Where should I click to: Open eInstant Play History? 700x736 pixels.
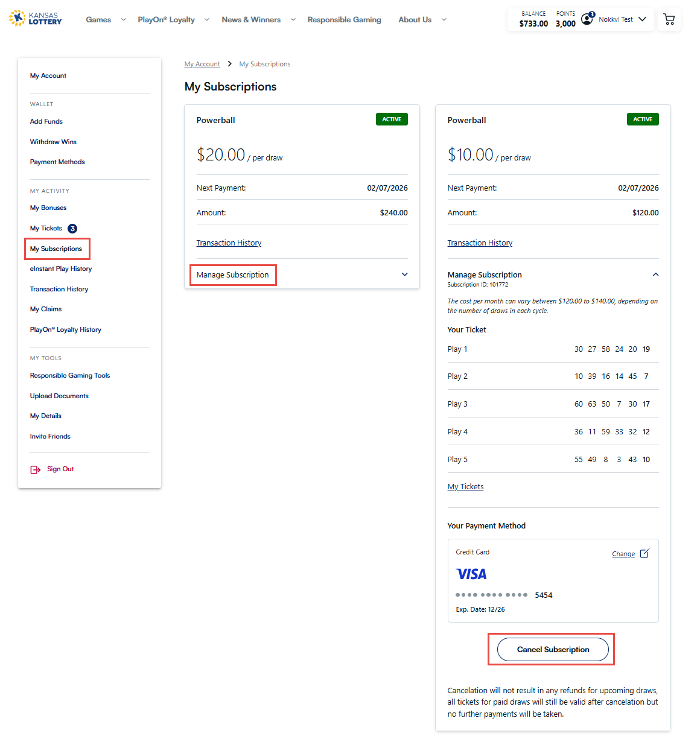[61, 268]
